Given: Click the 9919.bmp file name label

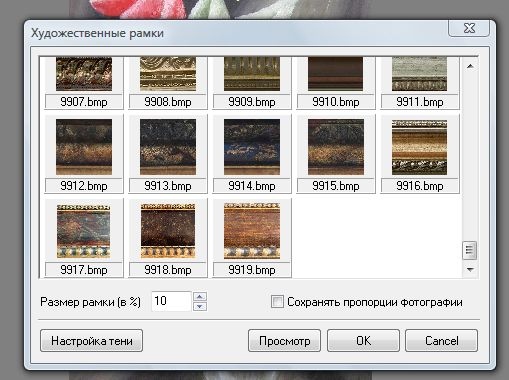Looking at the screenshot, I should (x=252, y=270).
